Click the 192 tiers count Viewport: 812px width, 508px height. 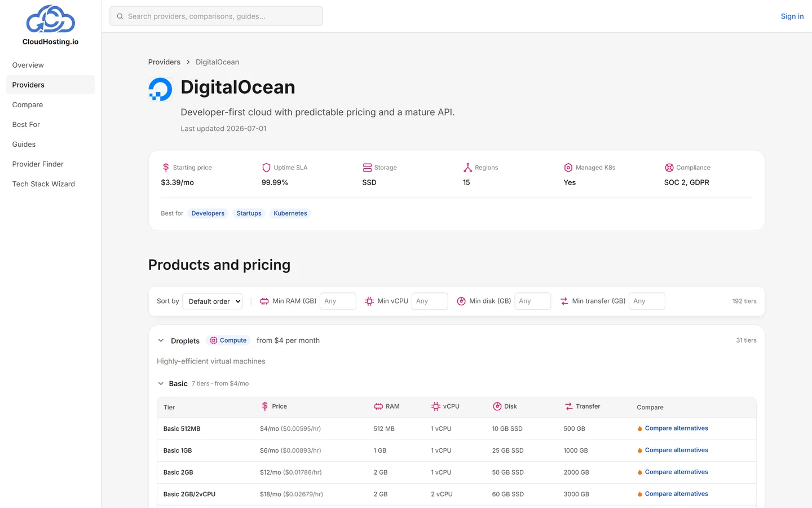click(x=744, y=301)
